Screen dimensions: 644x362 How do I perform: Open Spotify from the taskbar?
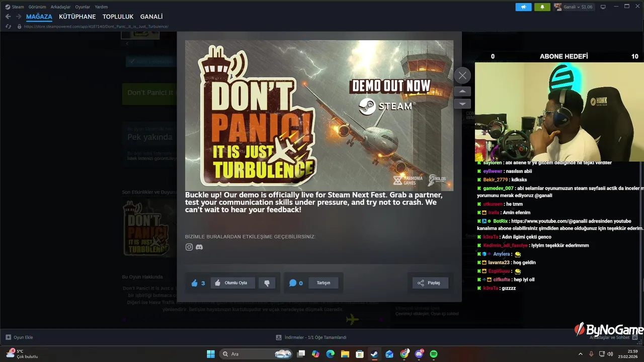point(434,354)
